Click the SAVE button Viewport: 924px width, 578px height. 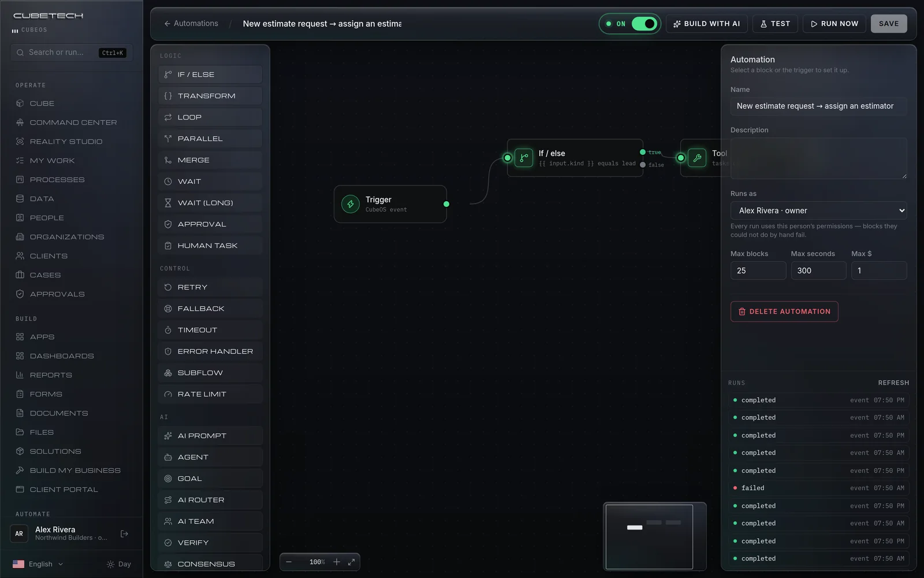(889, 24)
